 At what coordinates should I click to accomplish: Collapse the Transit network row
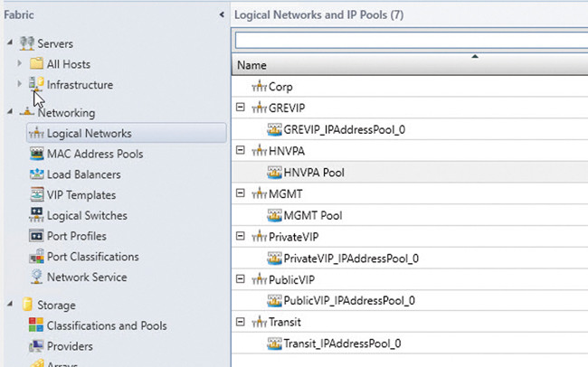coord(240,322)
